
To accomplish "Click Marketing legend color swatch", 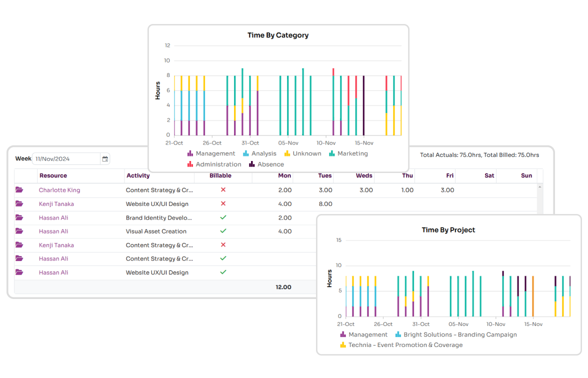I will tap(332, 153).
